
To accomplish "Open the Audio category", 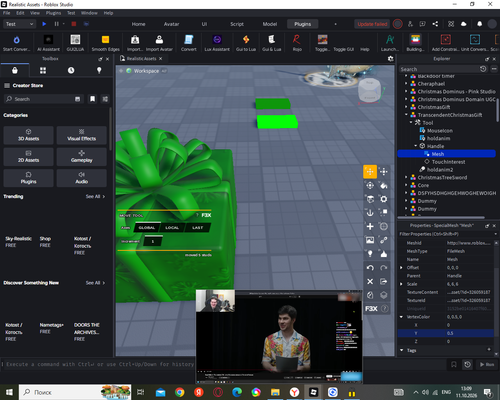I will coord(82,178).
